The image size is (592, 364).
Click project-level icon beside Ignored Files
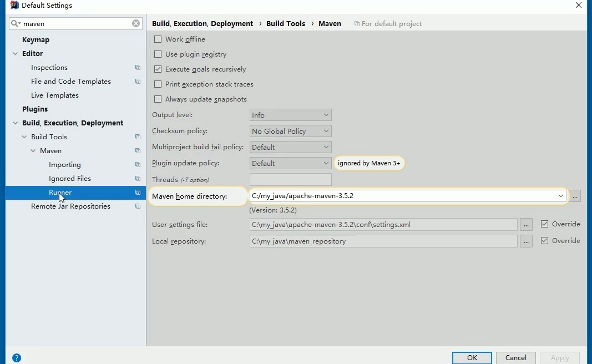click(138, 179)
